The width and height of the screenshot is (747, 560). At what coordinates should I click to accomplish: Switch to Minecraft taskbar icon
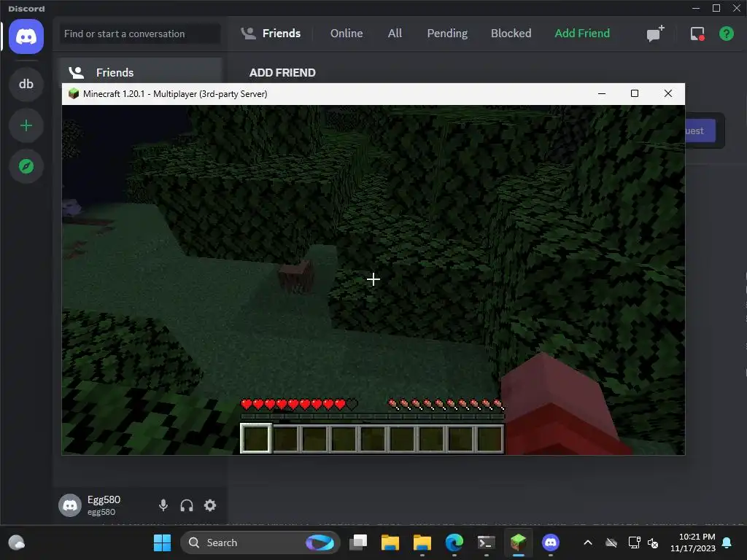pyautogui.click(x=518, y=542)
